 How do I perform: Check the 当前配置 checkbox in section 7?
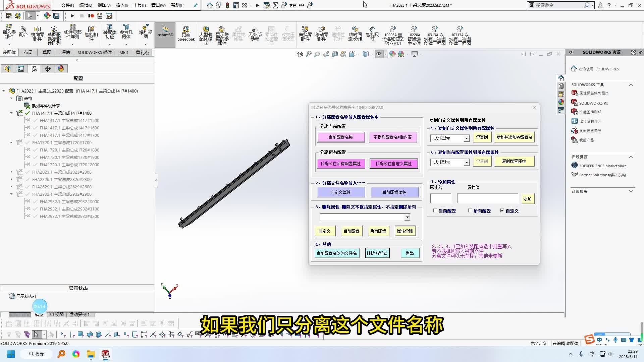pyautogui.click(x=435, y=211)
